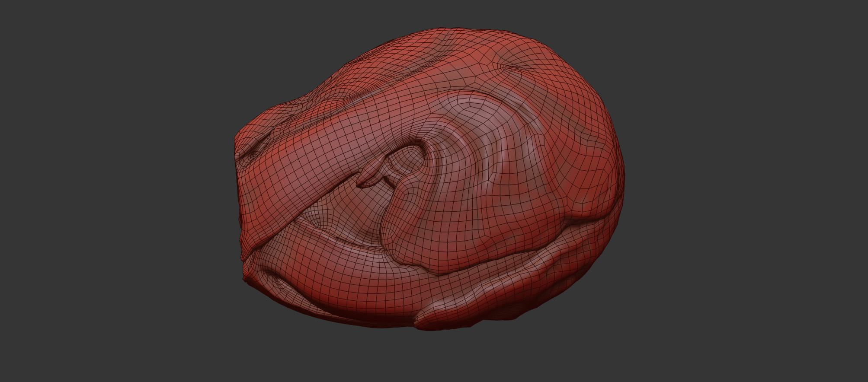Click the empty background above the sculpted mesh

(432, 13)
